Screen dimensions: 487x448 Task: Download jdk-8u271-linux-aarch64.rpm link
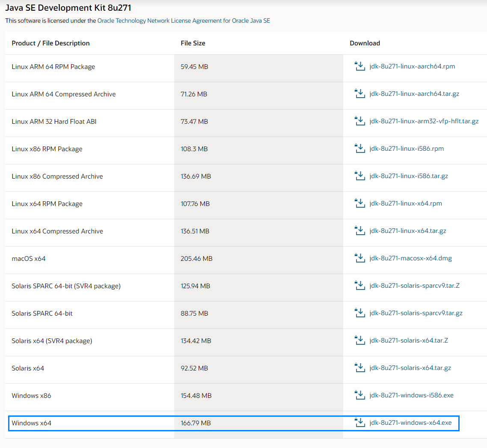pyautogui.click(x=412, y=66)
